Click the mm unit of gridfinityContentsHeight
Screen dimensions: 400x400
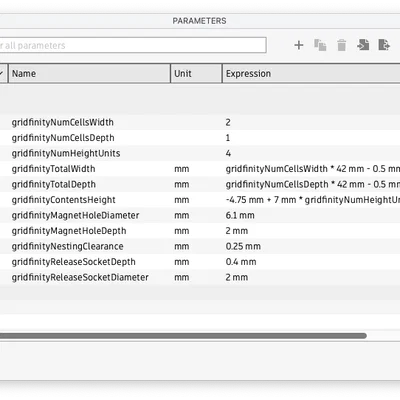182,200
